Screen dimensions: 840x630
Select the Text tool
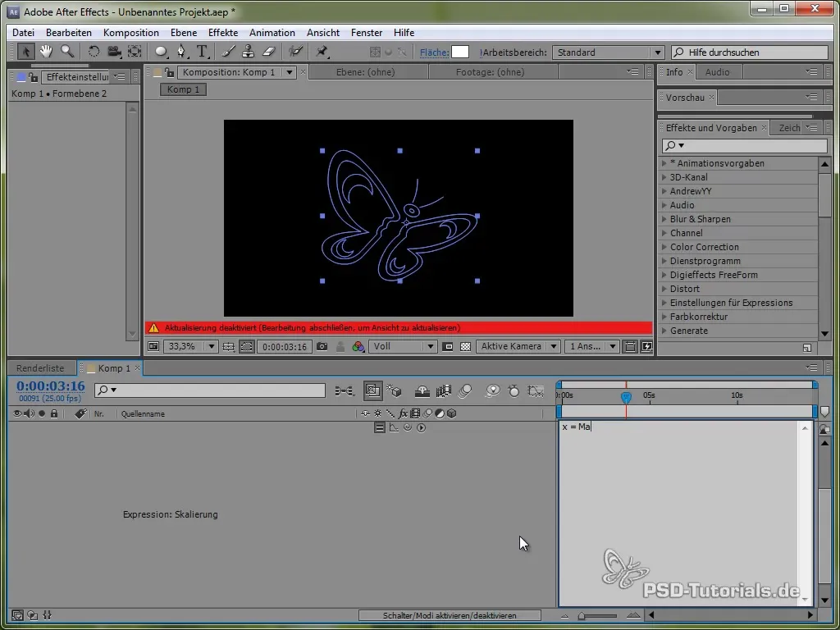coord(202,52)
